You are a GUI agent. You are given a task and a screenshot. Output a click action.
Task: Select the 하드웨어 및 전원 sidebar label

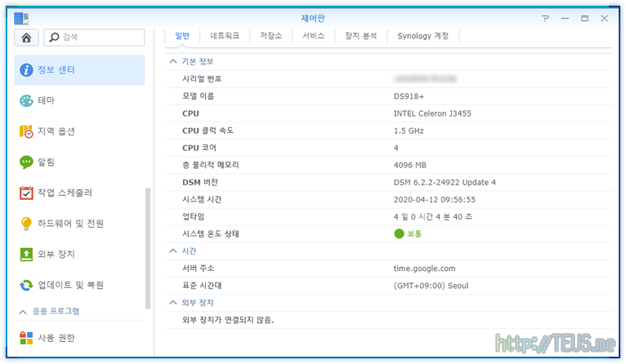pyautogui.click(x=70, y=224)
